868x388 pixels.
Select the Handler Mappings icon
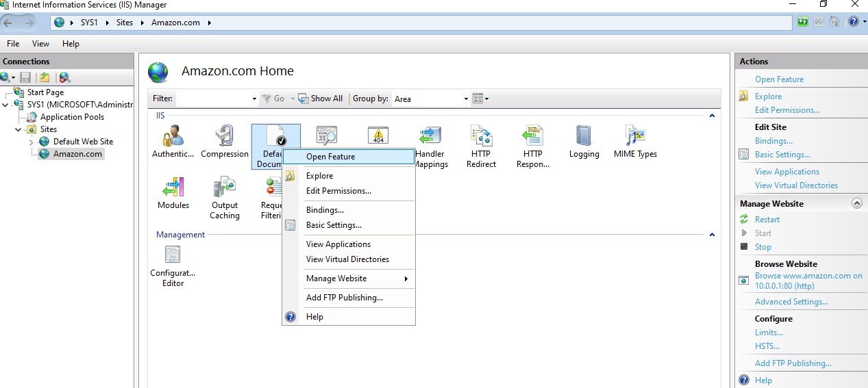430,147
